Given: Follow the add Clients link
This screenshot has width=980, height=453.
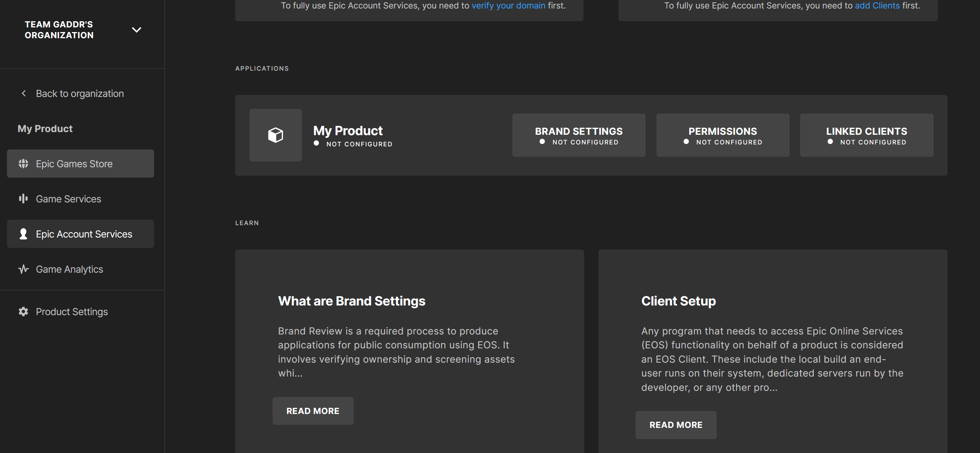Looking at the screenshot, I should [877, 6].
